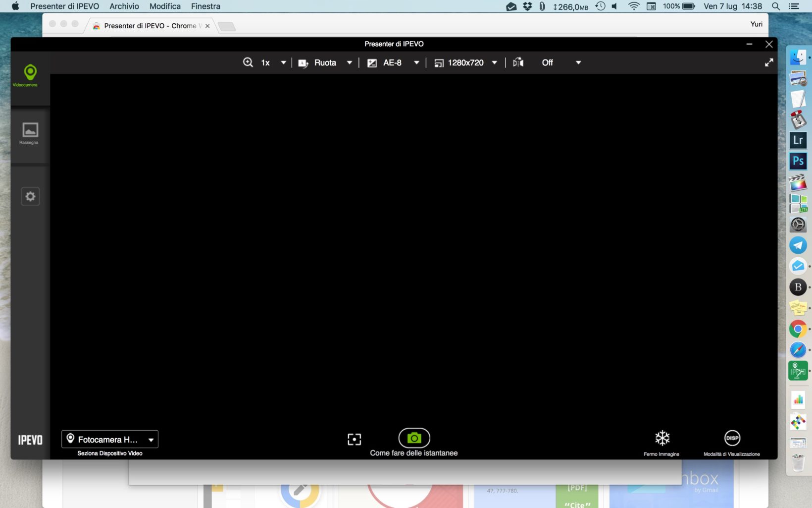Open Finder from the Dock

(x=798, y=57)
